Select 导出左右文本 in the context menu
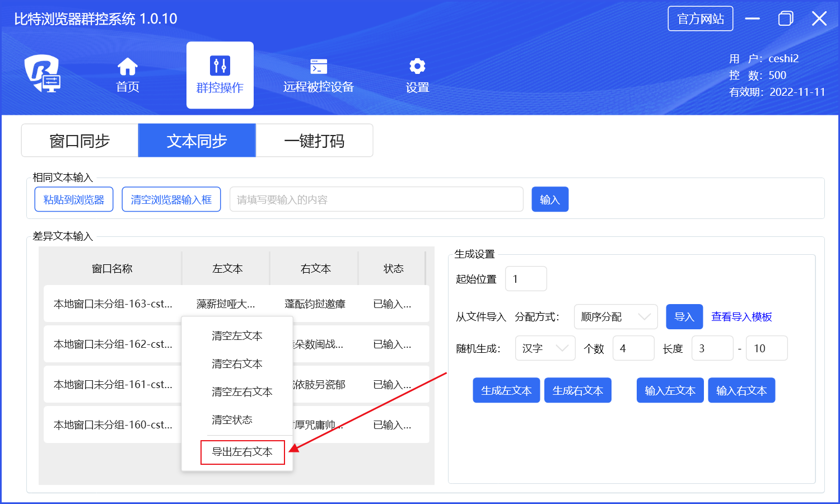 242,452
